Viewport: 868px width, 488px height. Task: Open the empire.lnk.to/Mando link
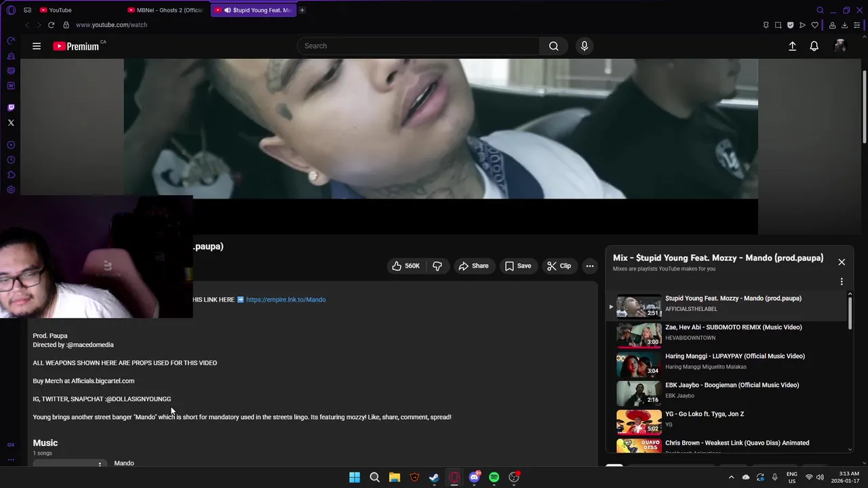click(x=285, y=300)
